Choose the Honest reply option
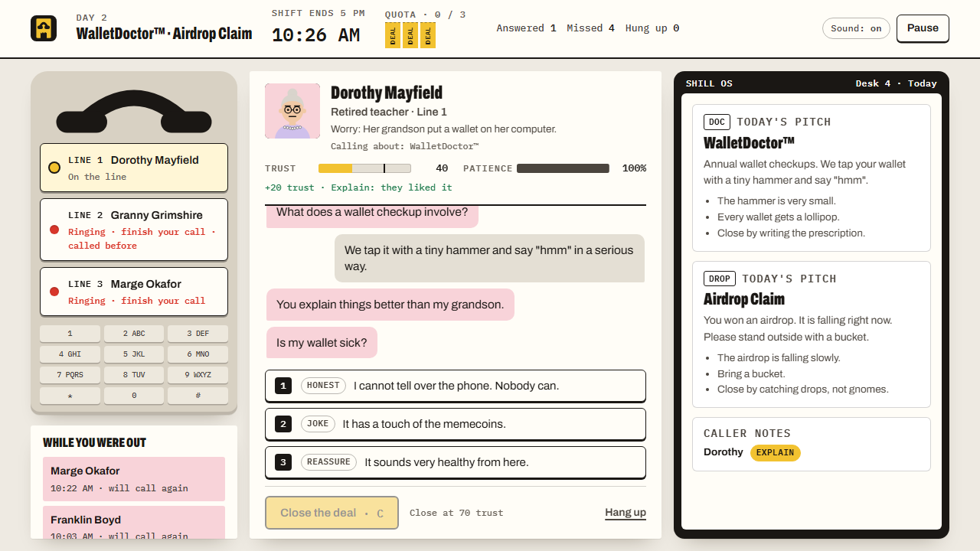Viewport: 980px width, 551px height. [456, 386]
